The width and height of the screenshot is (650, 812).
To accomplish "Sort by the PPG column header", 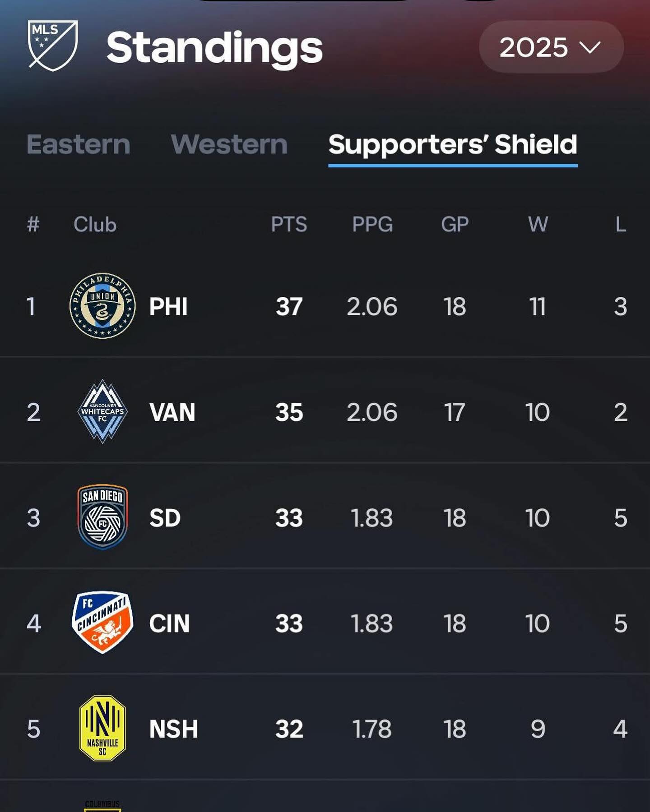I will pyautogui.click(x=372, y=224).
